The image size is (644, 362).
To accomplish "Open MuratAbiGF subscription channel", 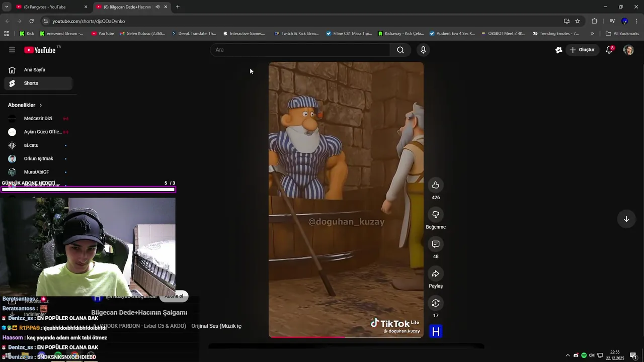I will (x=38, y=172).
